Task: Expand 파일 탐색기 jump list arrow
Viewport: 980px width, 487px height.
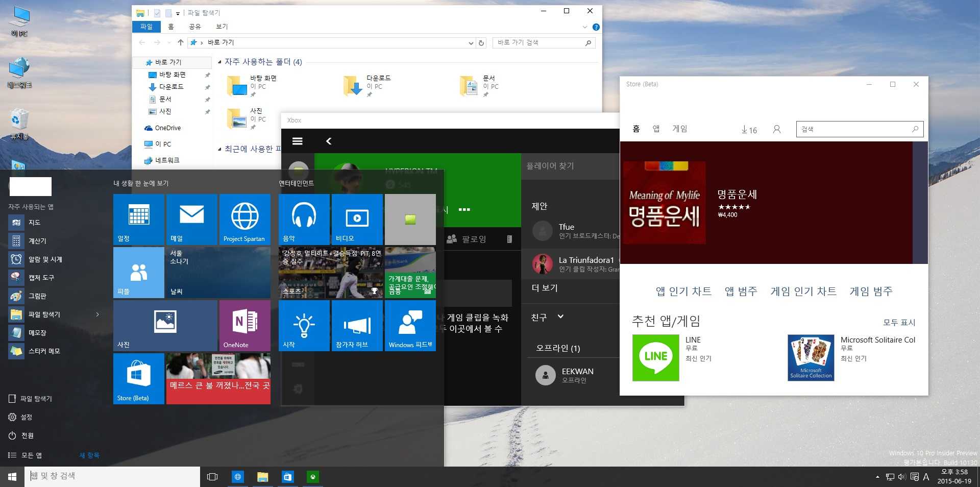Action: (x=97, y=314)
